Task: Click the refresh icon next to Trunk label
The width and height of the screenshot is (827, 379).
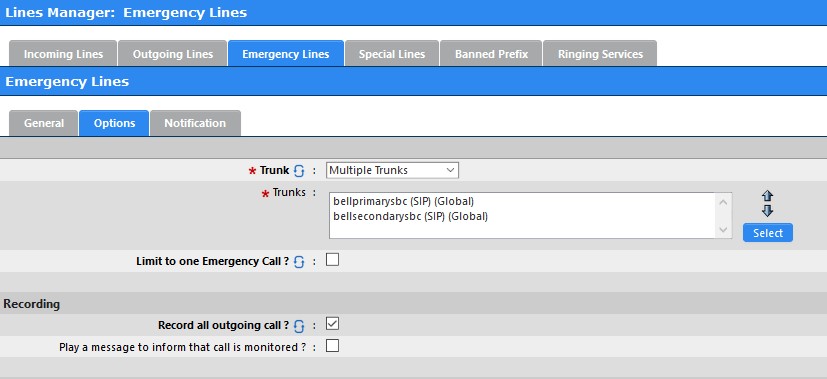Action: point(299,171)
